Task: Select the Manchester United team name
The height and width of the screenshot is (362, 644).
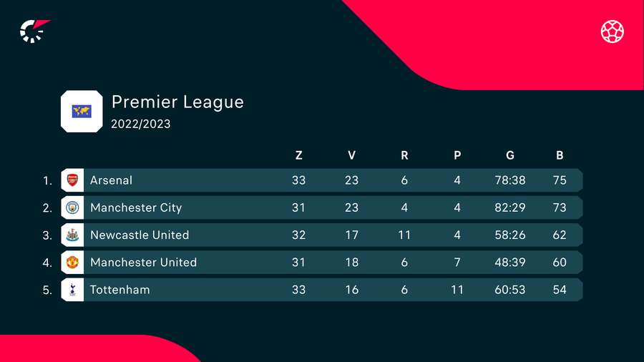Action: 143,263
